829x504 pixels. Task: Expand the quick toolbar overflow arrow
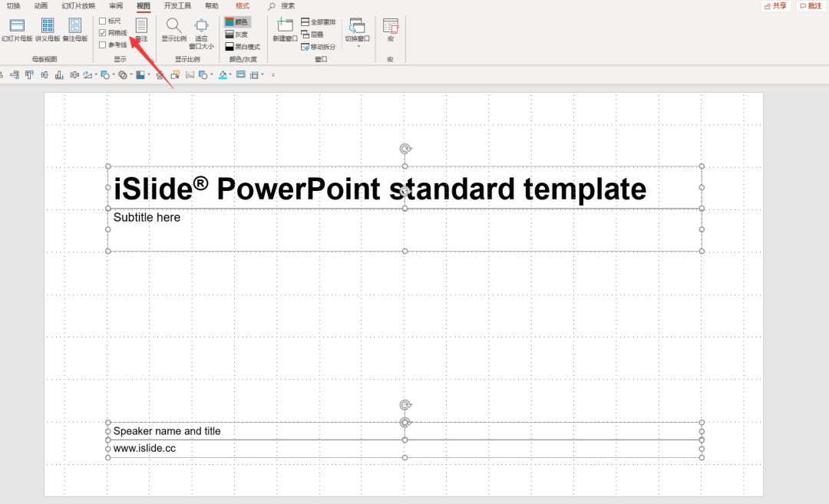coord(273,75)
